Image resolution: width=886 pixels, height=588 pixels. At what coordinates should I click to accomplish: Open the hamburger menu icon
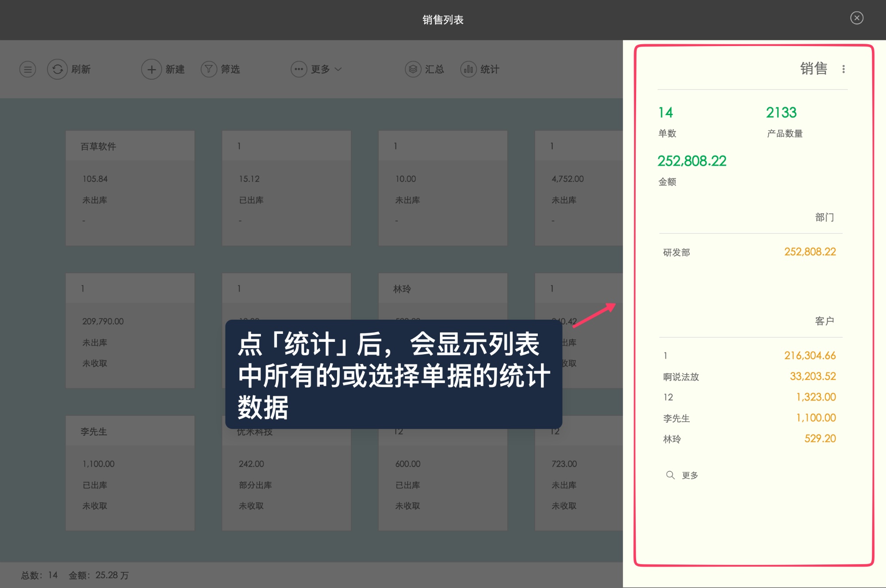pos(27,69)
